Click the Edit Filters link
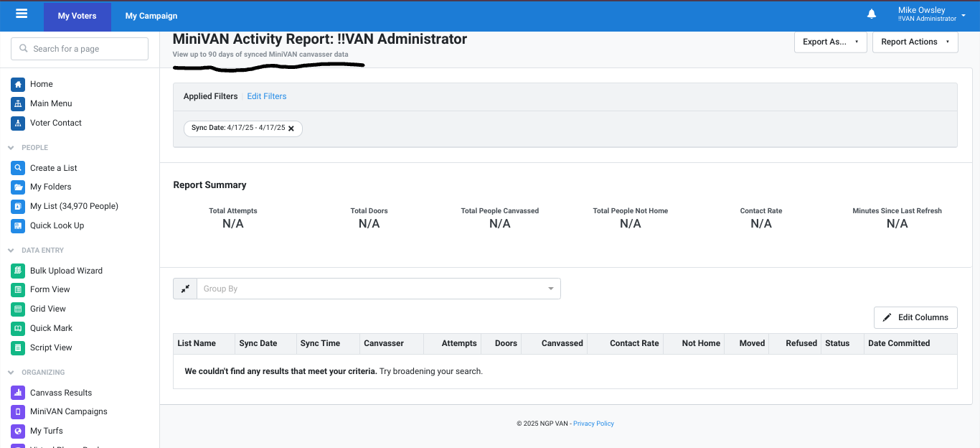980x448 pixels. click(x=267, y=96)
